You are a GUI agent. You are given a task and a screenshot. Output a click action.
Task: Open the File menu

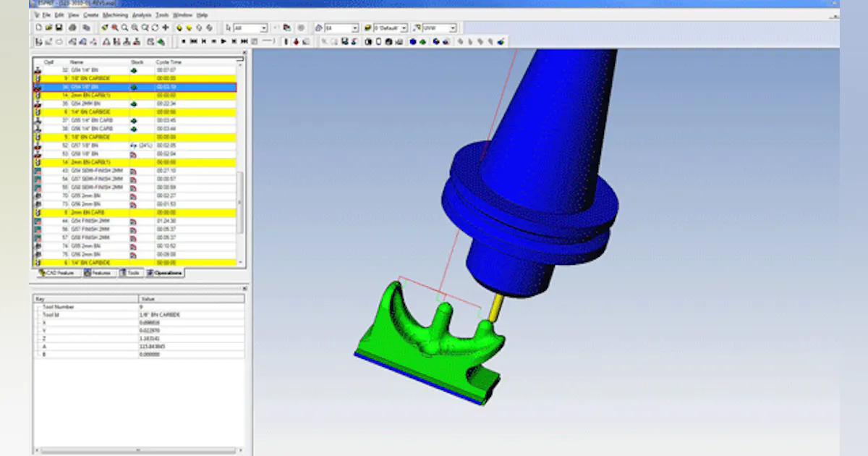pyautogui.click(x=46, y=15)
